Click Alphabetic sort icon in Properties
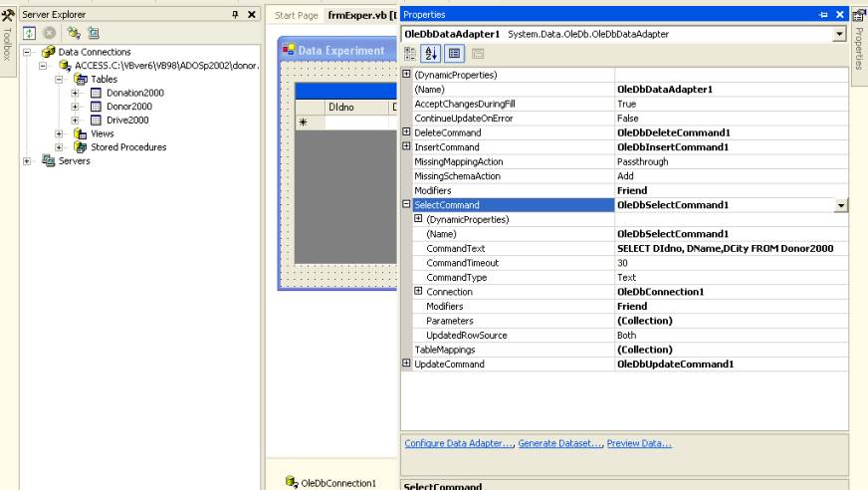 [x=431, y=54]
